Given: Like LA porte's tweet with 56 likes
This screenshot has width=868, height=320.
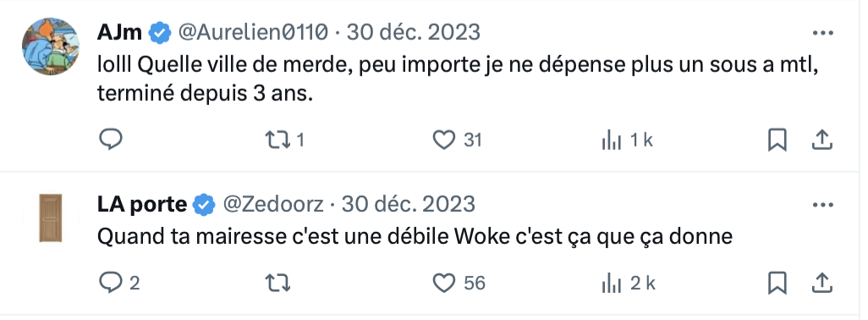Looking at the screenshot, I should (x=459, y=284).
